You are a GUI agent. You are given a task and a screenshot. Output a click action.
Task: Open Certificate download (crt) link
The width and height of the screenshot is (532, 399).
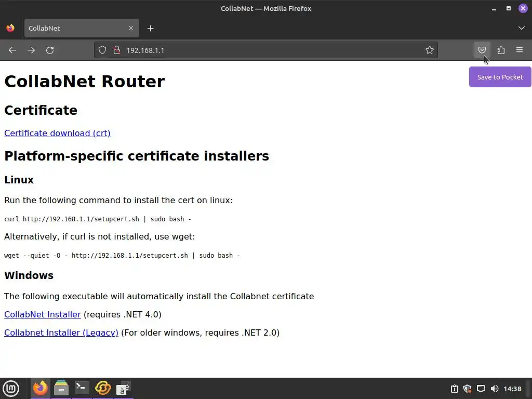(x=57, y=133)
